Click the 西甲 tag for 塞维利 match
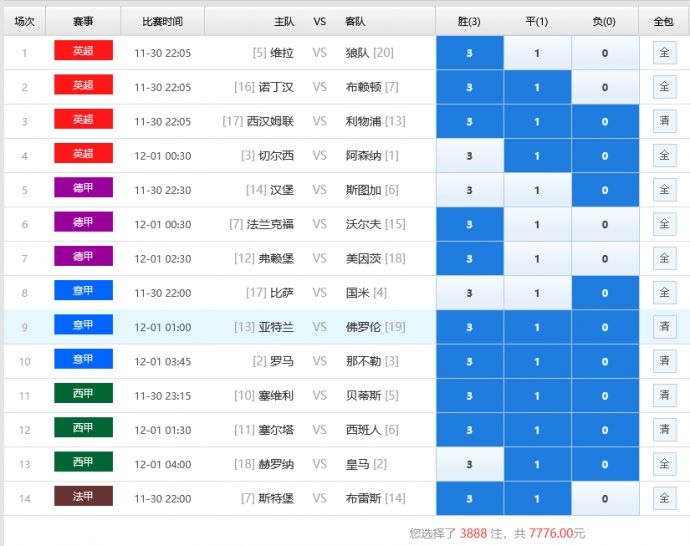Image resolution: width=690 pixels, height=546 pixels. click(x=83, y=393)
